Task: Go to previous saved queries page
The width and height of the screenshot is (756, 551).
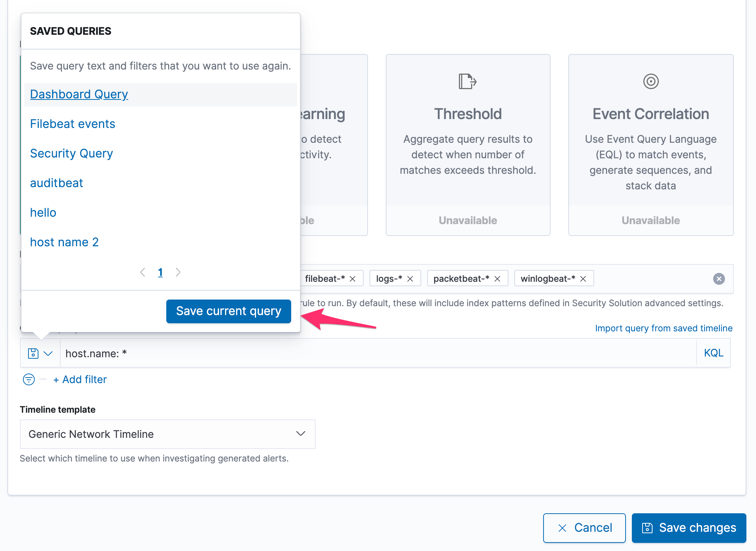Action: (x=143, y=273)
